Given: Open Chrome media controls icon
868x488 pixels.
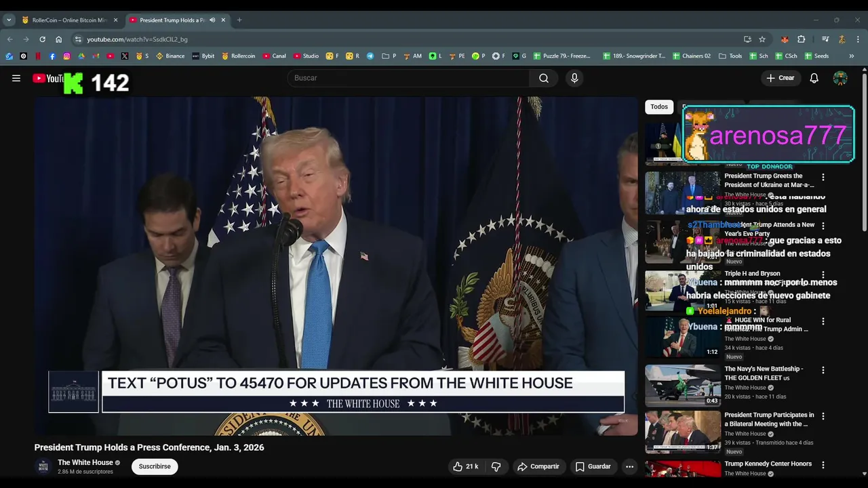Looking at the screenshot, I should point(825,39).
